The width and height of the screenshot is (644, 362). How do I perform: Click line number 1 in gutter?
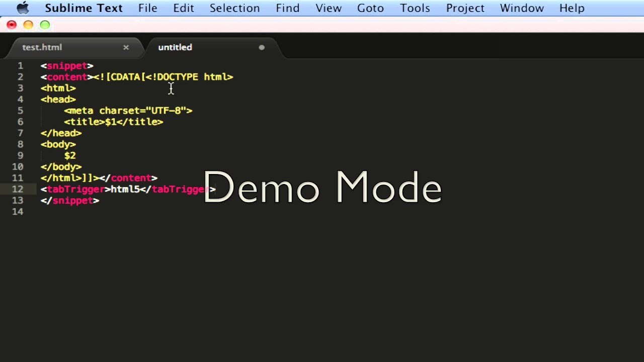[x=20, y=66]
